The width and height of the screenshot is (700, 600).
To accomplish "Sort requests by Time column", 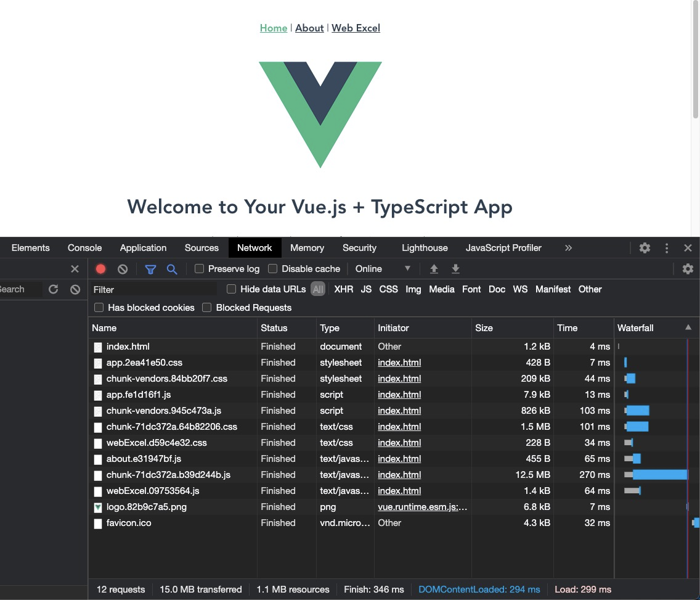I will 584,328.
